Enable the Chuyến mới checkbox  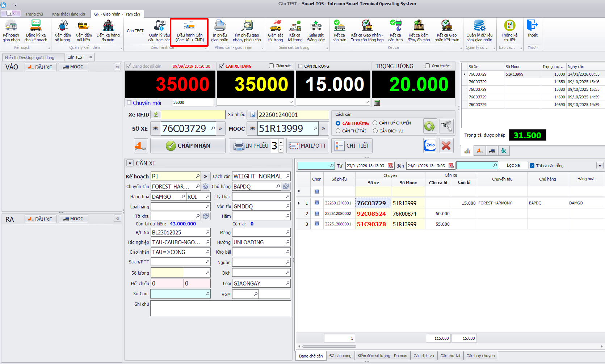click(x=129, y=103)
